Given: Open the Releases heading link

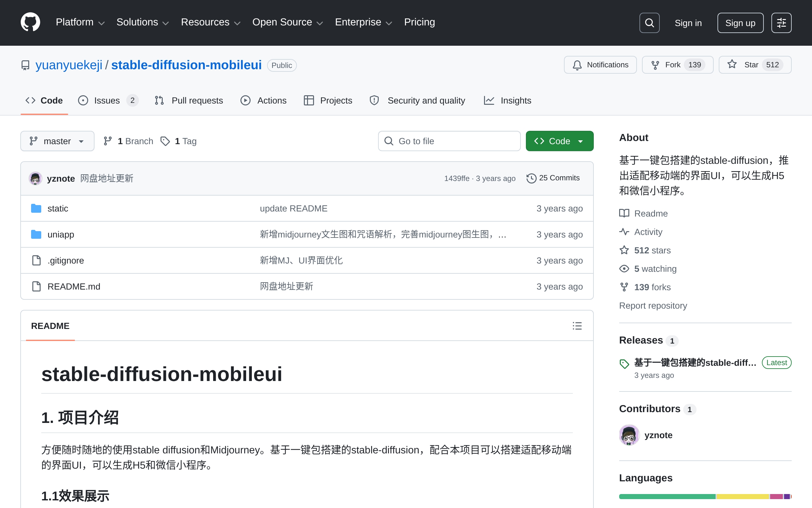Looking at the screenshot, I should [x=649, y=340].
